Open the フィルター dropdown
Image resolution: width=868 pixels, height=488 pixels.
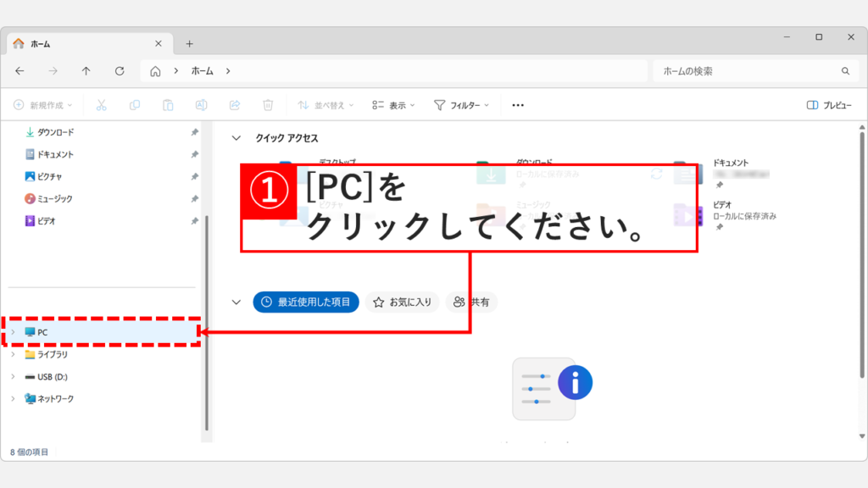[462, 105]
